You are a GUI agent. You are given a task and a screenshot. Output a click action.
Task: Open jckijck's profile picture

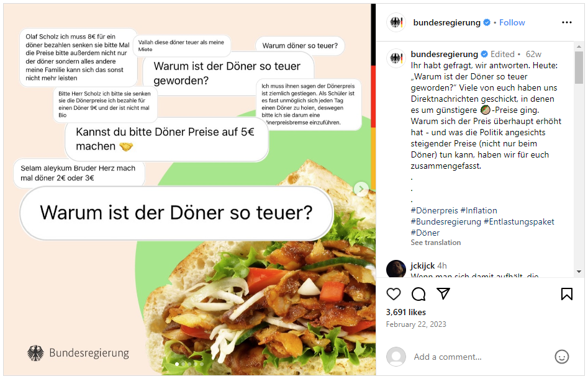pyautogui.click(x=396, y=269)
